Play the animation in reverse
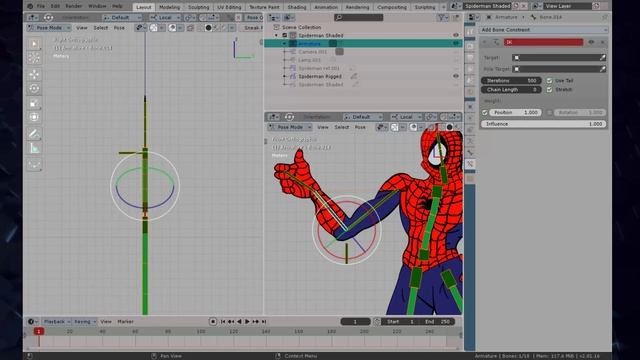This screenshot has width=640, height=360. (239, 322)
